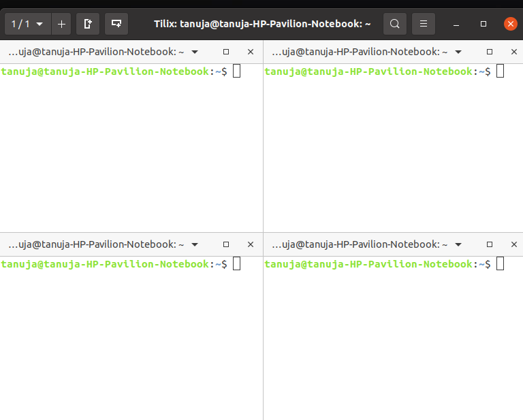Add a new session with the plus button
The width and height of the screenshot is (523, 420).
[61, 24]
